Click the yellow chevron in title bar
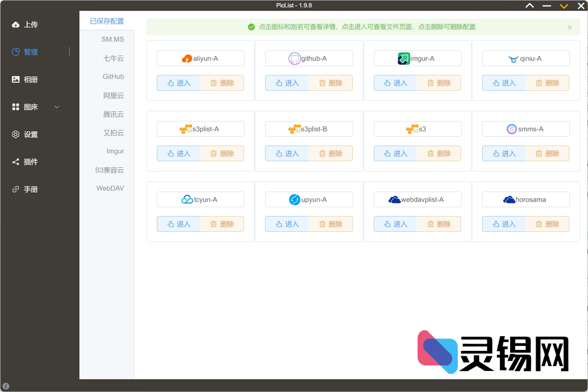Viewport: 588px width, 392px height. (x=564, y=6)
